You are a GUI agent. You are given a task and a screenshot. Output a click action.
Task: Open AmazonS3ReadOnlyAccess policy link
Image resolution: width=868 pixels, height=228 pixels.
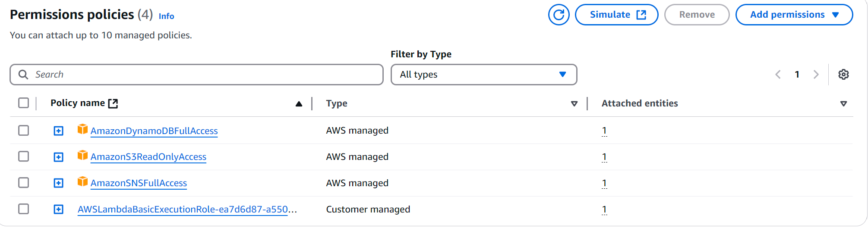tap(148, 157)
